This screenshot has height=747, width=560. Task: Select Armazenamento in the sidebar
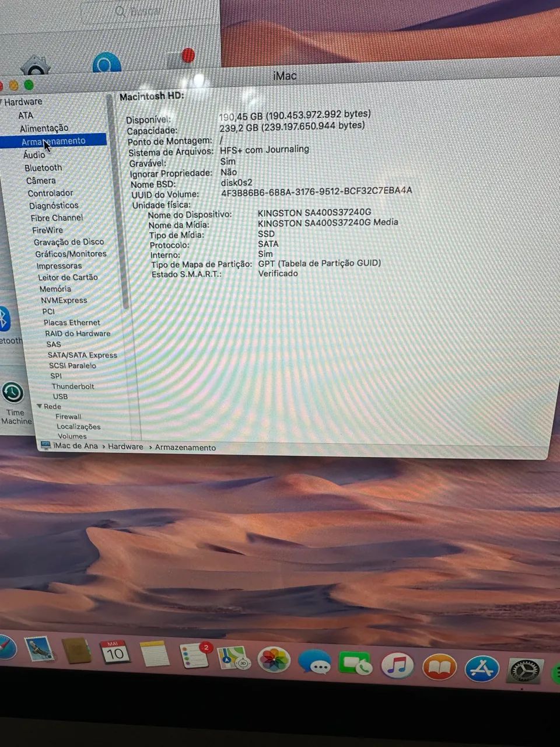[53, 141]
